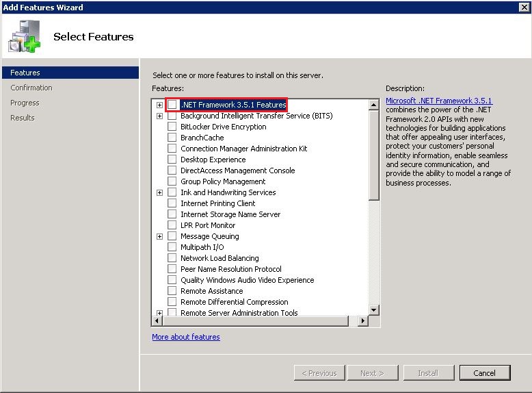
Task: Enable the Desktop Experience checkbox
Action: [172, 160]
